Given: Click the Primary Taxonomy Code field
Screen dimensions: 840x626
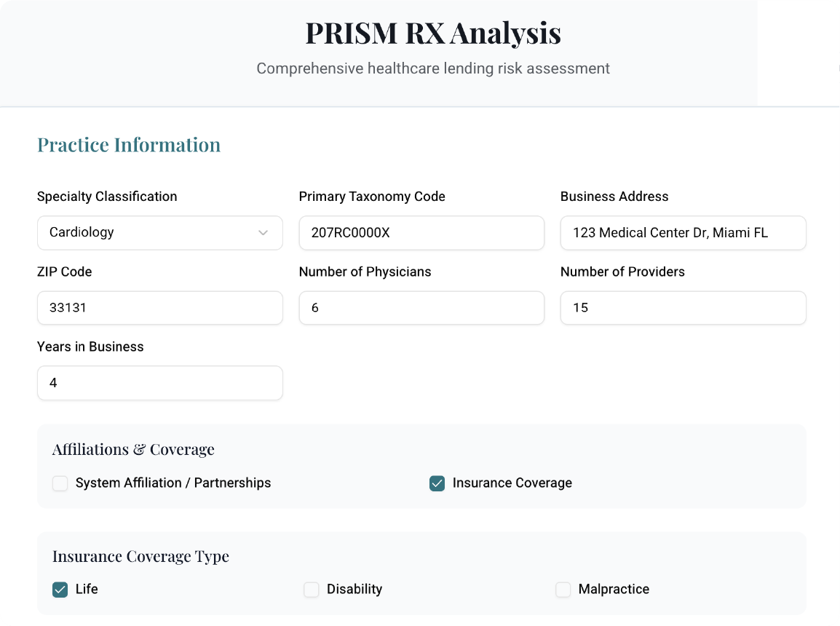Looking at the screenshot, I should click(421, 232).
